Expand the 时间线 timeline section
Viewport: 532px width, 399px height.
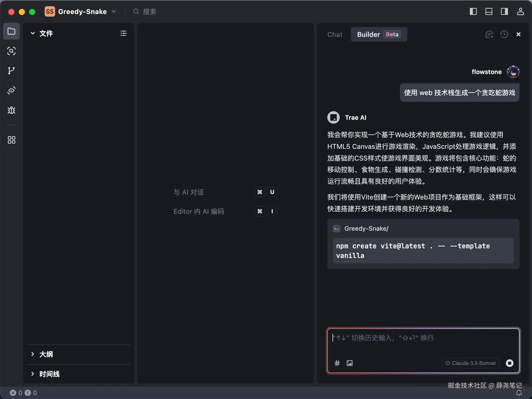(x=33, y=374)
